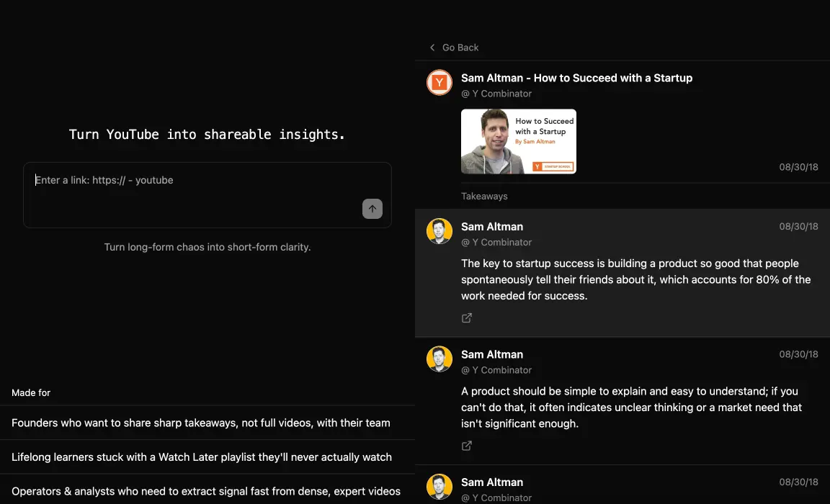Click @ Y Combinator handle on second takeaway
The height and width of the screenshot is (504, 830).
496,370
